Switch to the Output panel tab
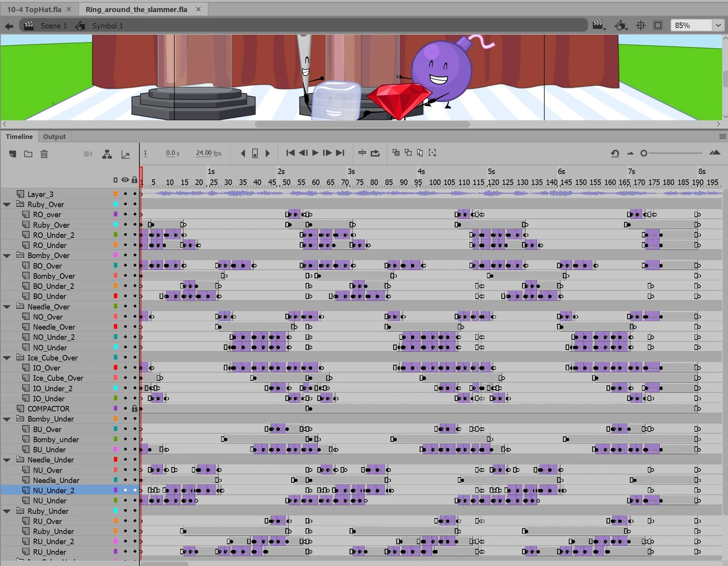728x566 pixels. (55, 137)
